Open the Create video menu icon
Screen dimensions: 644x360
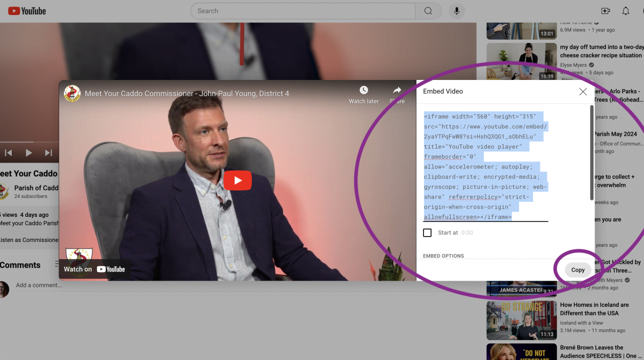pyautogui.click(x=605, y=11)
